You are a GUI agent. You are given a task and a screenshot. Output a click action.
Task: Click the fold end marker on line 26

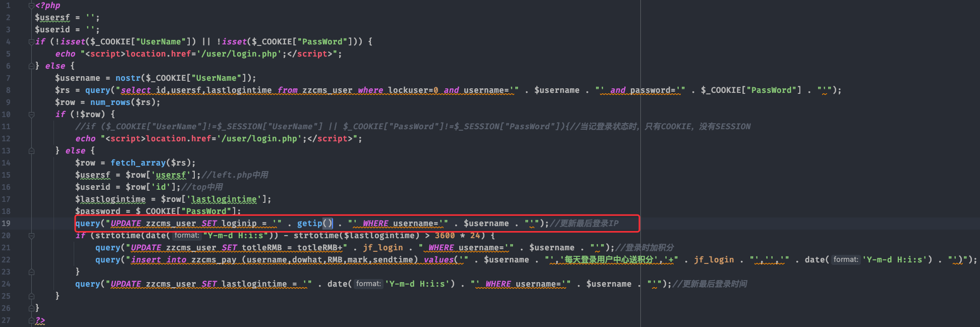click(31, 308)
